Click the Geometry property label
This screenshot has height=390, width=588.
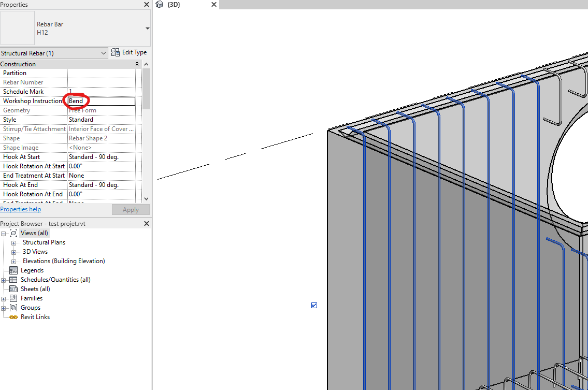[16, 110]
